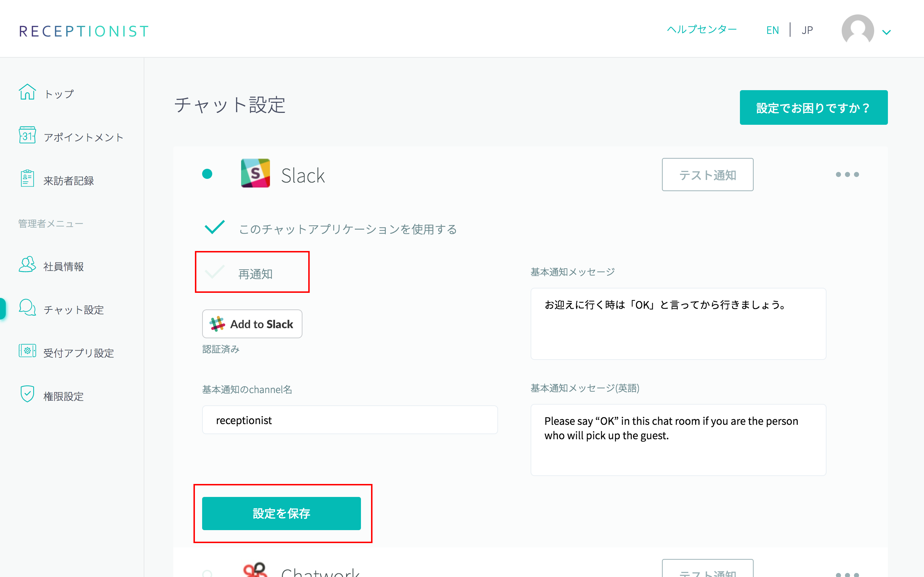Enable the 再通知 checkbox
This screenshot has width=924, height=577.
[x=215, y=273]
